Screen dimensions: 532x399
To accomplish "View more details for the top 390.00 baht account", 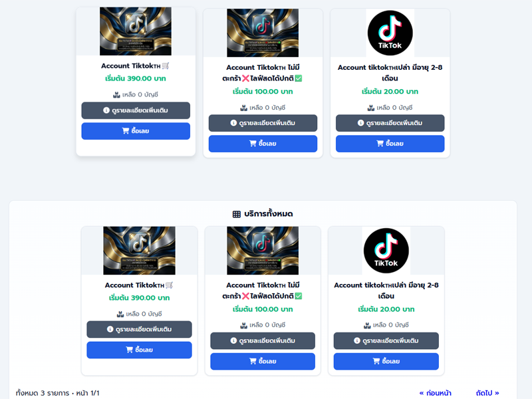I will [136, 110].
